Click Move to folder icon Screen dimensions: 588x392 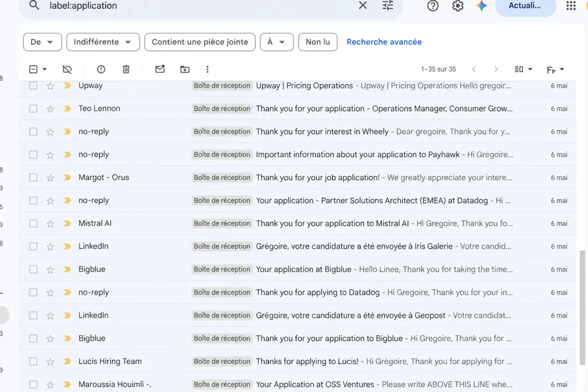point(185,70)
